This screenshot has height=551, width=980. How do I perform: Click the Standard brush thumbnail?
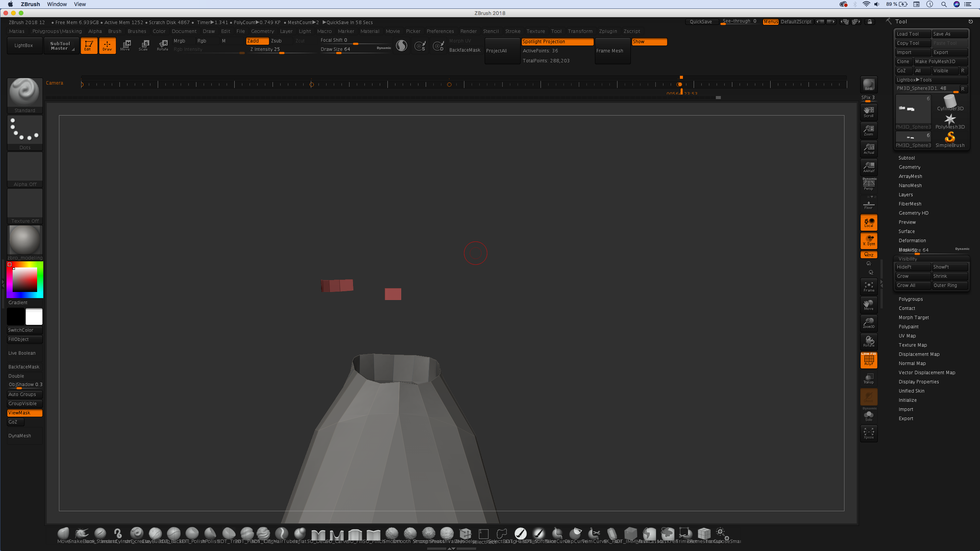coord(25,93)
